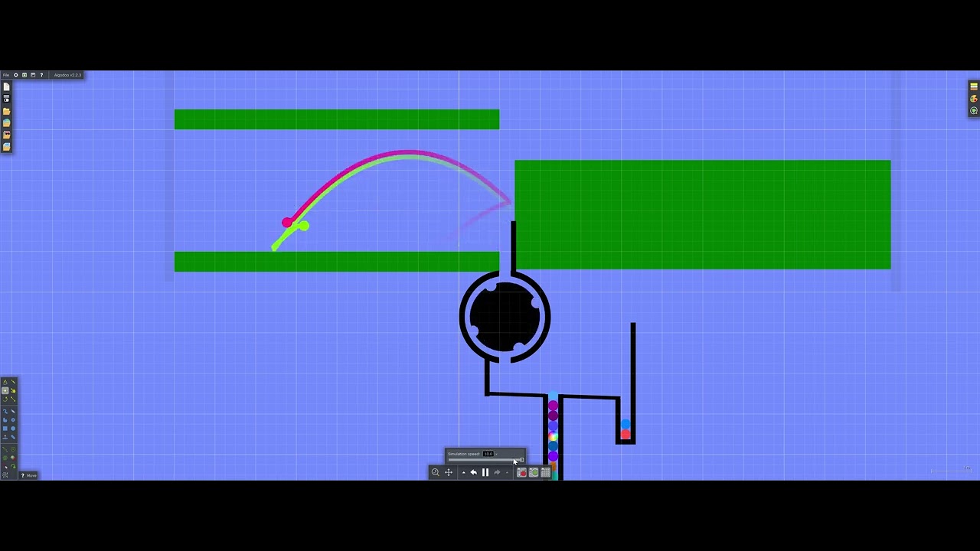Expand undo history arrow left of undo
The height and width of the screenshot is (551, 980).
464,472
